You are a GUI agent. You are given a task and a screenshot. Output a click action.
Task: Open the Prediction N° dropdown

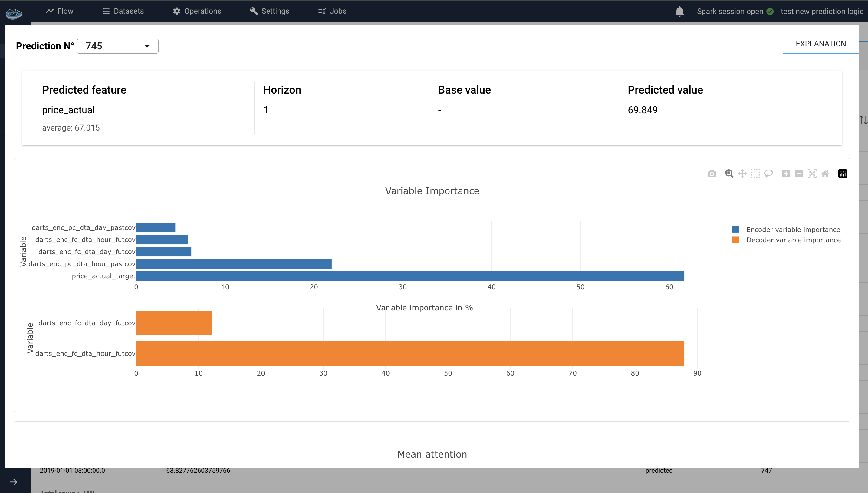[117, 46]
